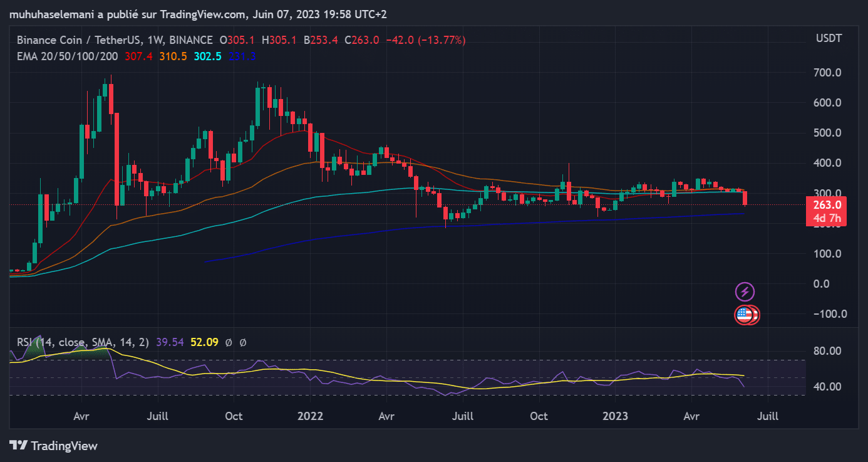
Task: Click the orange EMA value 310.5
Action: point(173,56)
